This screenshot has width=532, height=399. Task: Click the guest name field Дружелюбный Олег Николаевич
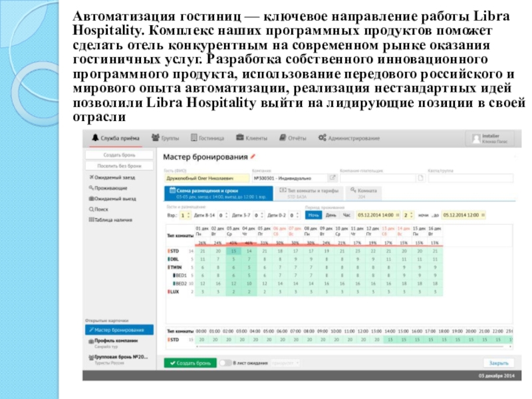[x=207, y=178]
